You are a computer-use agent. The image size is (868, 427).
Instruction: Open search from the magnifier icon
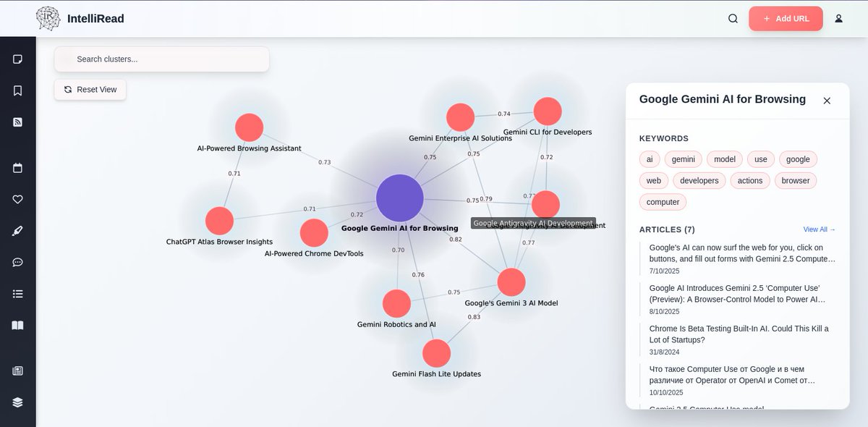pos(732,18)
